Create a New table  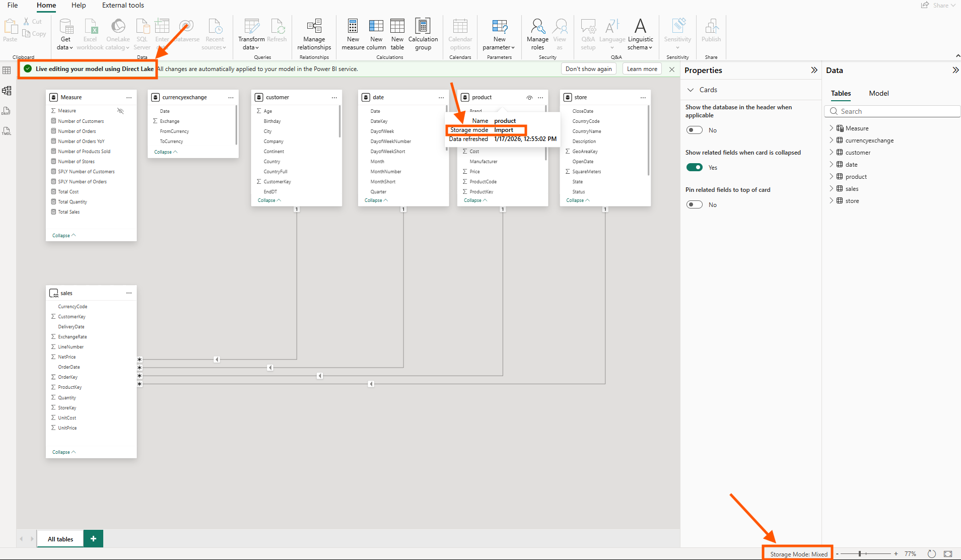coord(397,34)
